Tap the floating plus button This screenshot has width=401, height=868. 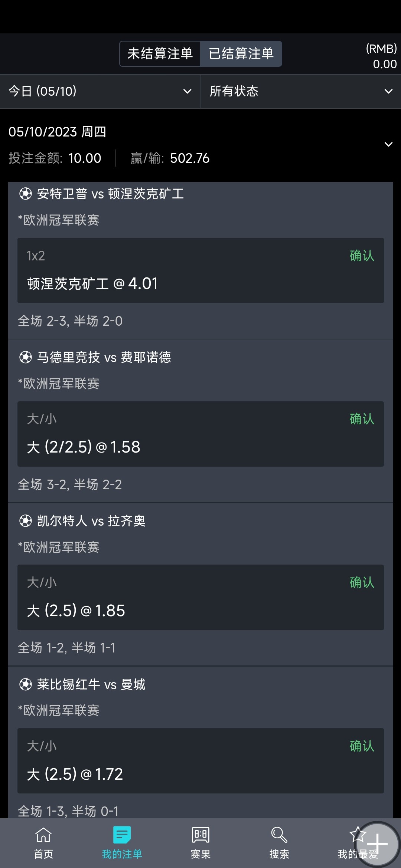(x=378, y=844)
